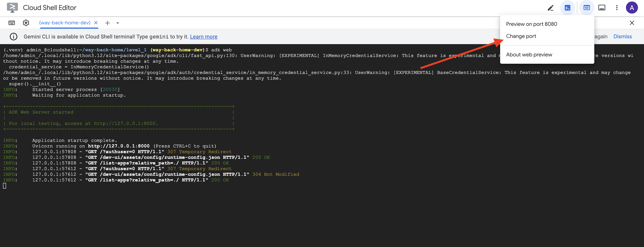This screenshot has width=644, height=247.
Task: Toggle the terminal view button
Action: pos(567,8)
